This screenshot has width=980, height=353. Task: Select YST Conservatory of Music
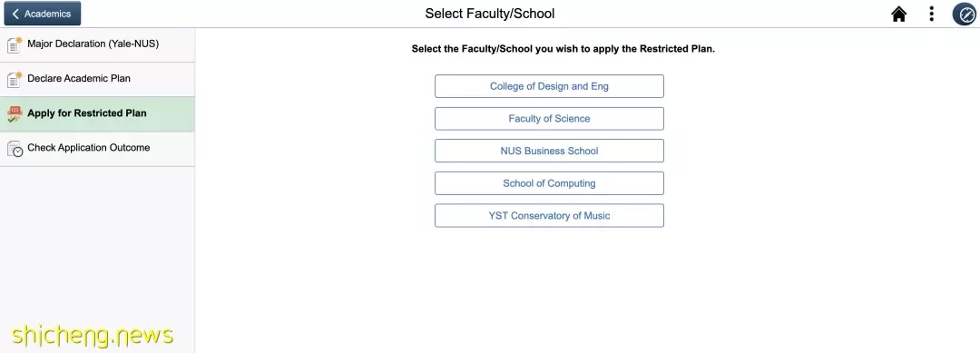[x=549, y=216]
